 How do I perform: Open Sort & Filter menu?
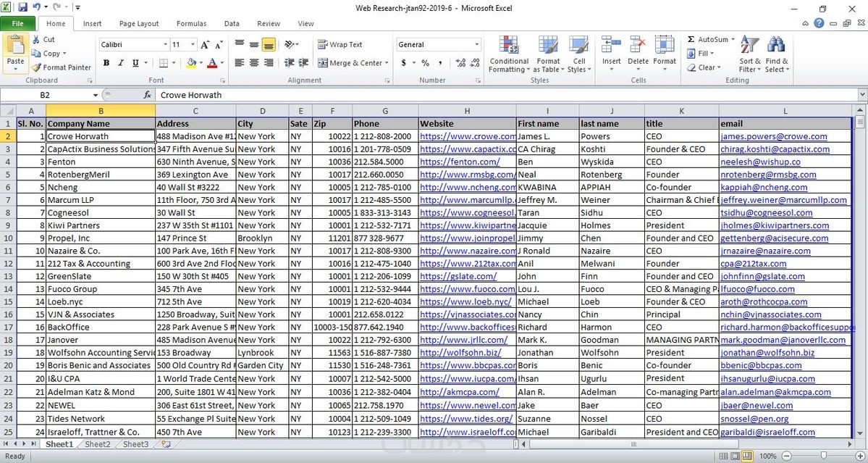click(750, 54)
